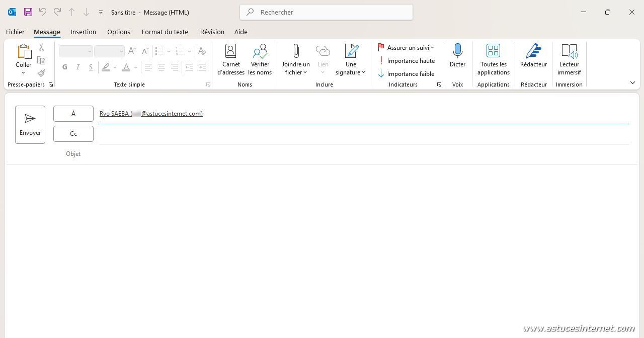Open the Lecteur immersif reader
The width and height of the screenshot is (644, 338).
coord(569,59)
